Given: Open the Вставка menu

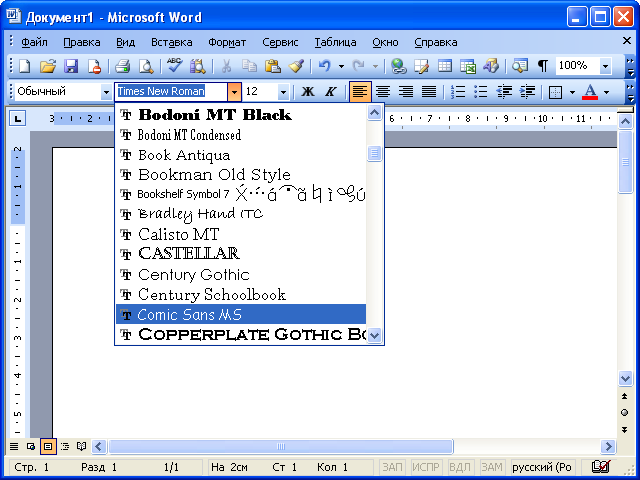Looking at the screenshot, I should (171, 42).
